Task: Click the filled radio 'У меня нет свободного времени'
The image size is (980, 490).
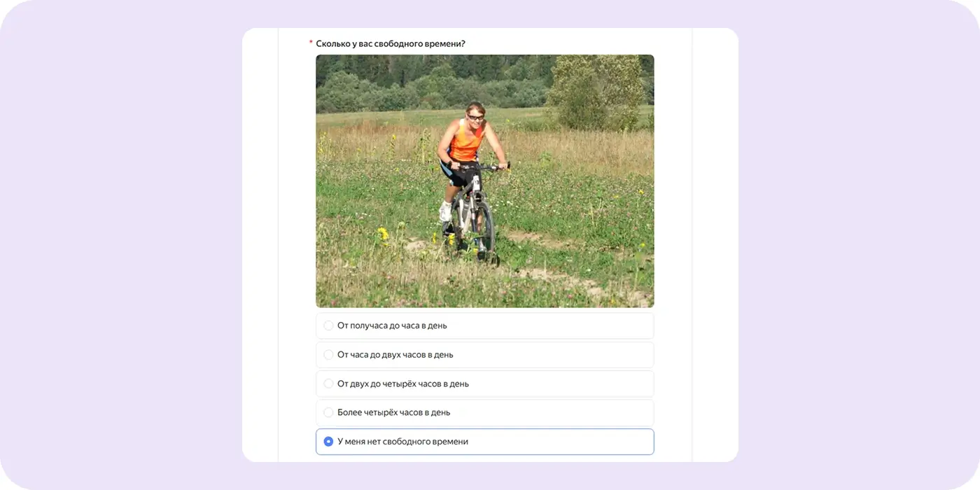Action: click(328, 442)
